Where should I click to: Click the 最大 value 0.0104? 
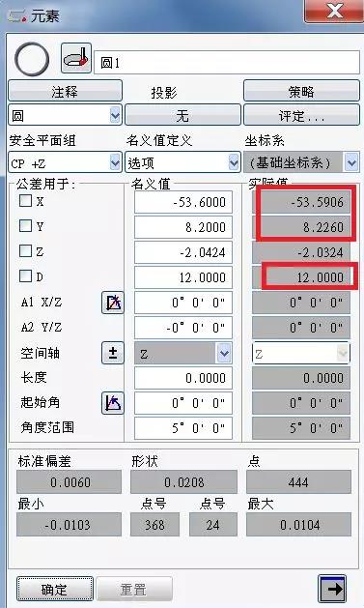(298, 525)
